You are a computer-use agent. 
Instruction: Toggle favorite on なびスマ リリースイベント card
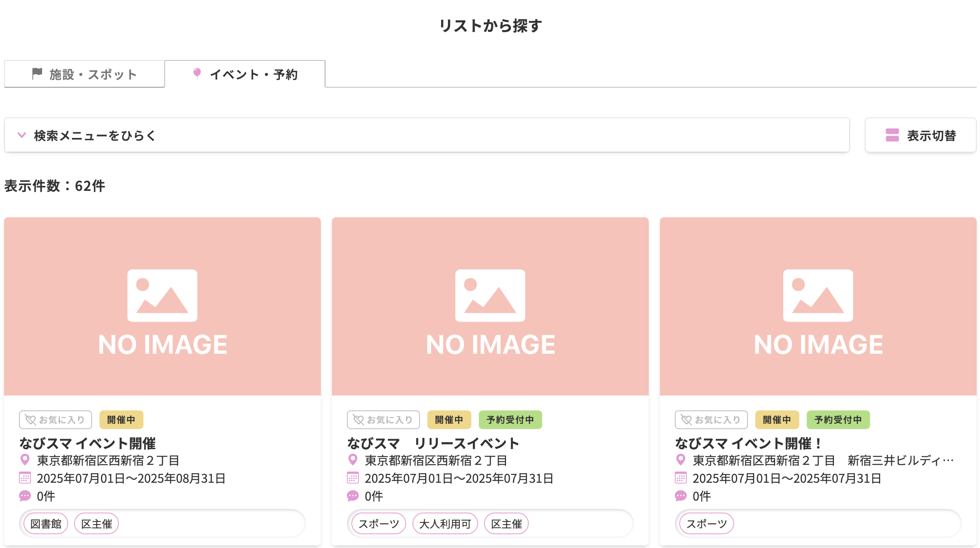pyautogui.click(x=383, y=420)
